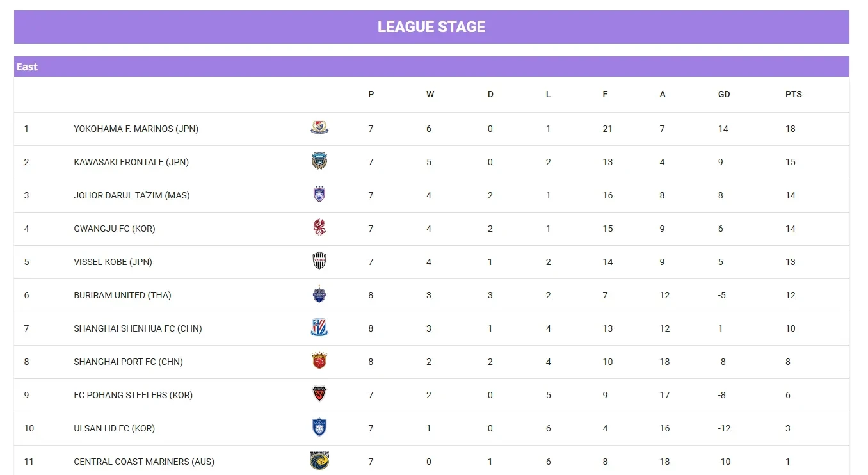Click the Shanghai Shenhua FC logo
868x475 pixels.
[319, 328]
